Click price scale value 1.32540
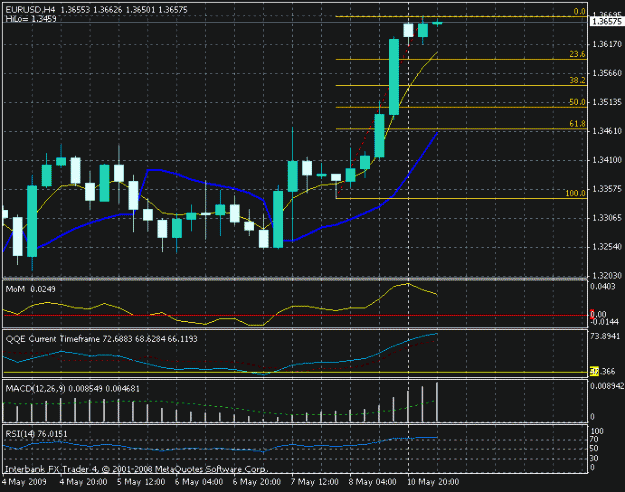The image size is (625, 492). coord(607,247)
